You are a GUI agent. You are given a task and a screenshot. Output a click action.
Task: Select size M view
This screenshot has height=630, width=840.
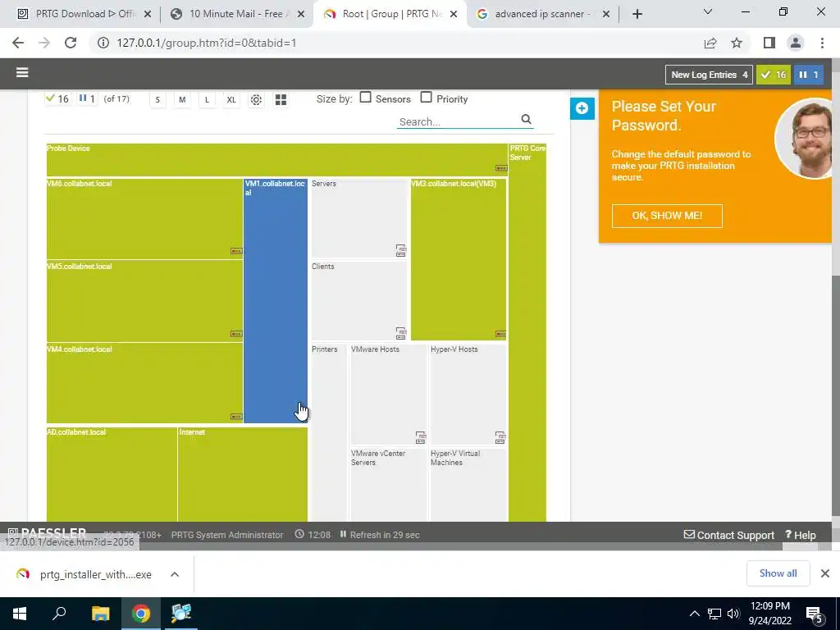pyautogui.click(x=182, y=99)
